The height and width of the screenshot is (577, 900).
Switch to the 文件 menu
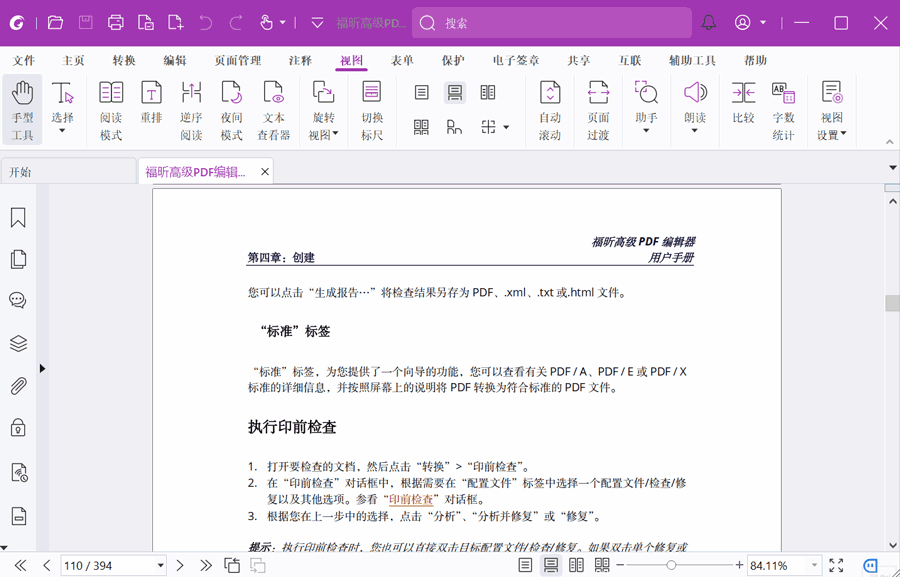tap(24, 60)
